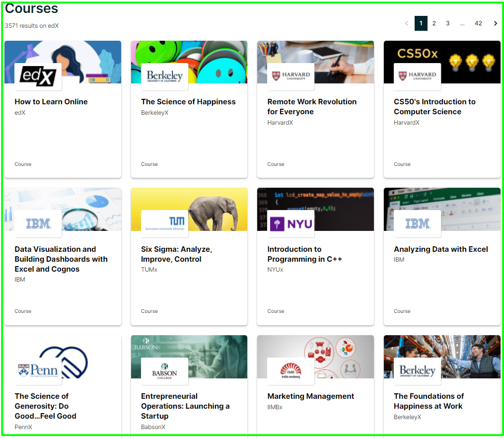Click the Course label on How to Learn Online card
Image resolution: width=504 pixels, height=438 pixels.
click(x=23, y=164)
